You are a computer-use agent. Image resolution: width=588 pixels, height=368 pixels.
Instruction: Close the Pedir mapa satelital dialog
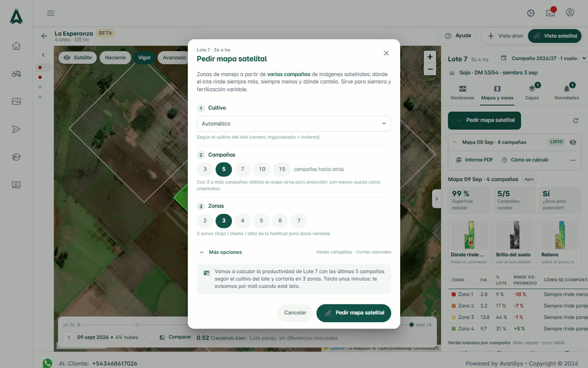[x=386, y=53]
